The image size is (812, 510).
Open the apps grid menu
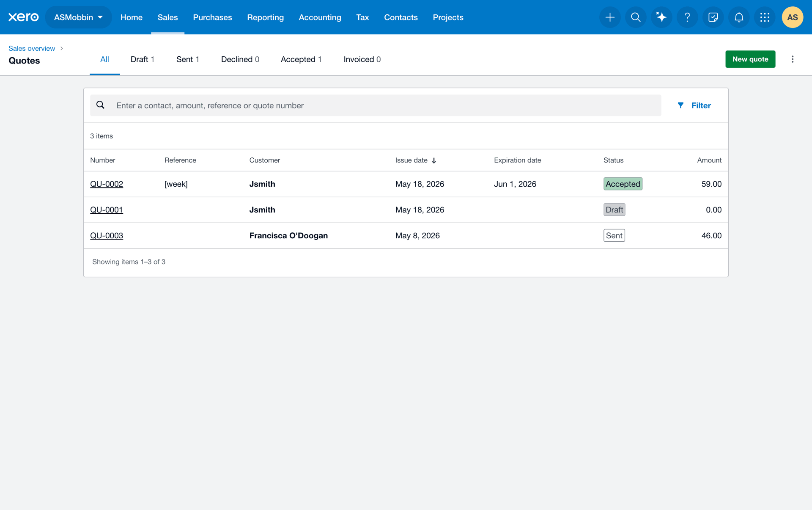pos(765,17)
